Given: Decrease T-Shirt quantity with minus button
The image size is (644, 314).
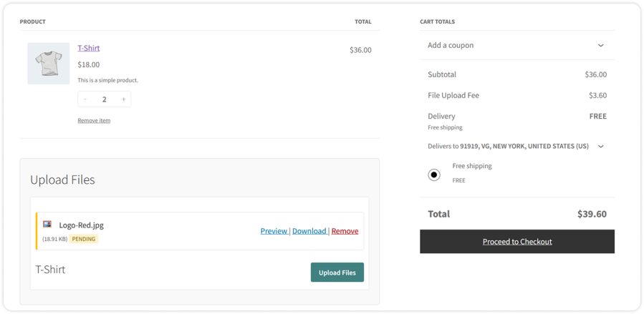Looking at the screenshot, I should 85,99.
